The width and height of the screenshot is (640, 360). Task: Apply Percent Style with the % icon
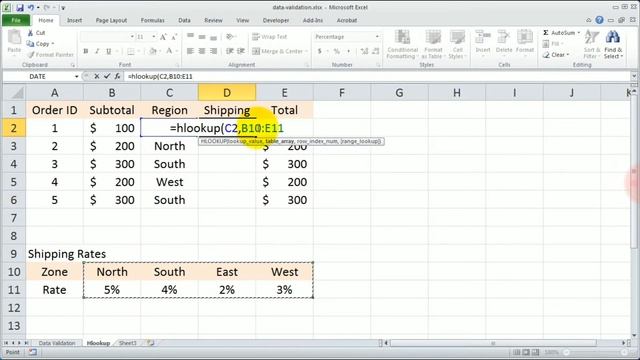[337, 51]
